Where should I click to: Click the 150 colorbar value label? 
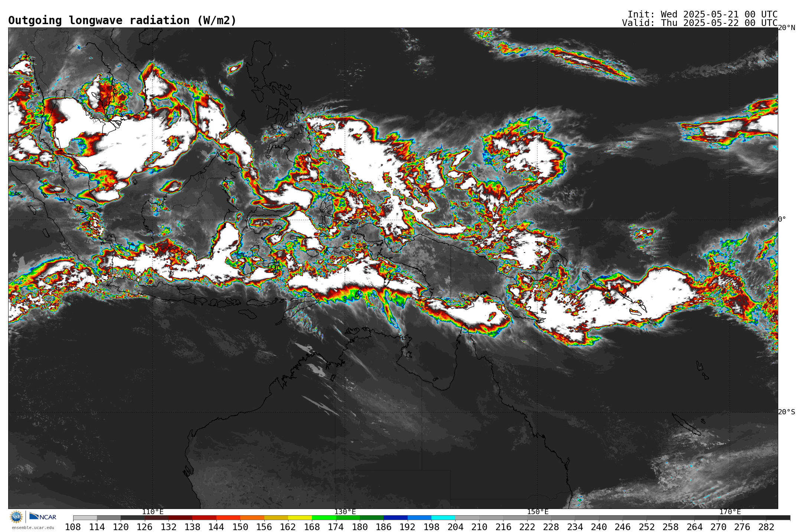240,527
